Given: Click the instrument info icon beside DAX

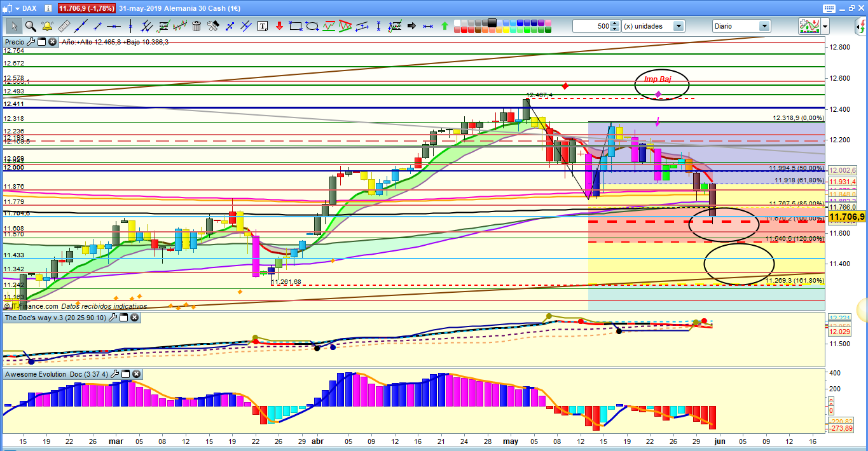Looking at the screenshot, I should coord(48,8).
